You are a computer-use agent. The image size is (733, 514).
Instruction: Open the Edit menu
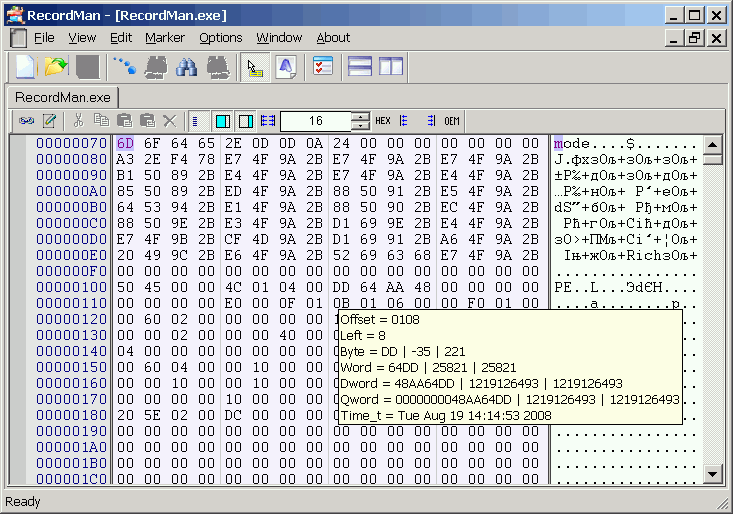(121, 38)
